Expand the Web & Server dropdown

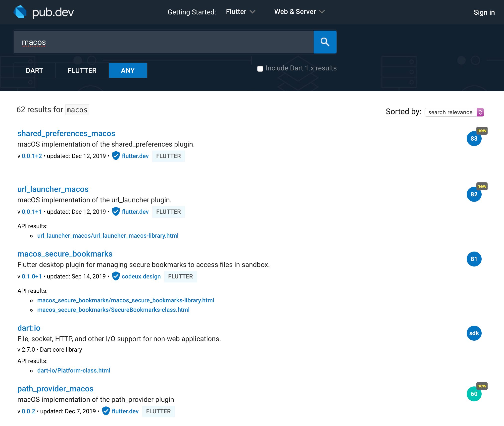click(300, 12)
